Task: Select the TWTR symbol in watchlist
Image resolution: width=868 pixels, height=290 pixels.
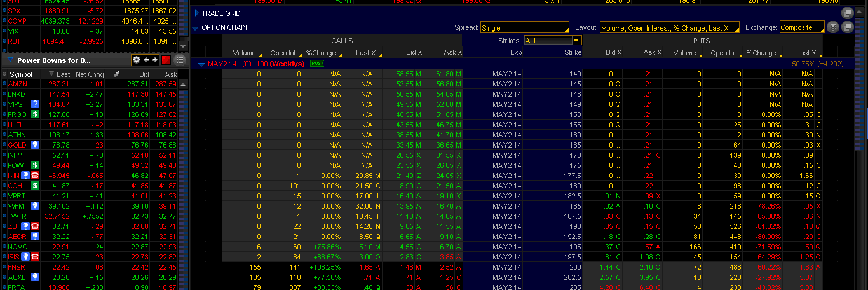Action: tap(17, 216)
